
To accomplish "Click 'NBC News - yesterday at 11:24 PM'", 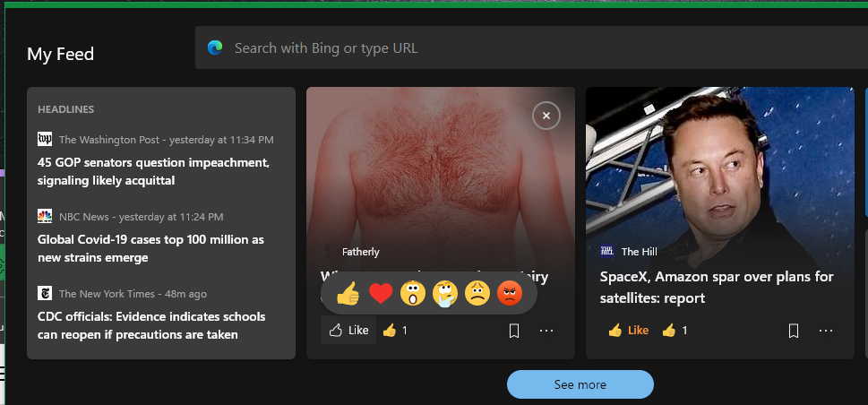I will coord(142,217).
